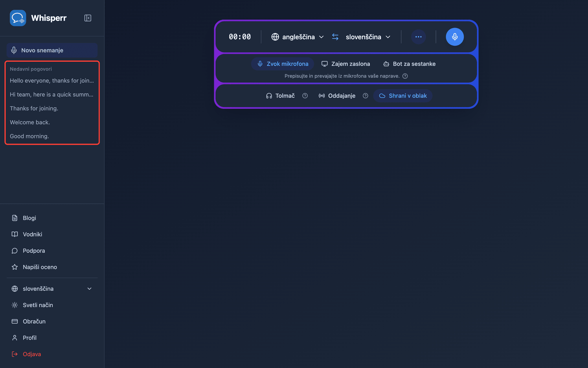This screenshot has height=368, width=588.
Task: Open the Podpora support chat
Action: click(52, 251)
